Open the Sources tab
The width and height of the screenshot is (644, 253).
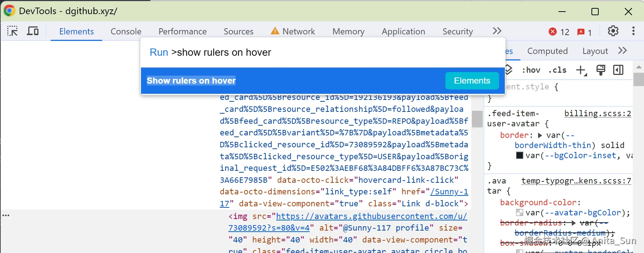(x=238, y=31)
